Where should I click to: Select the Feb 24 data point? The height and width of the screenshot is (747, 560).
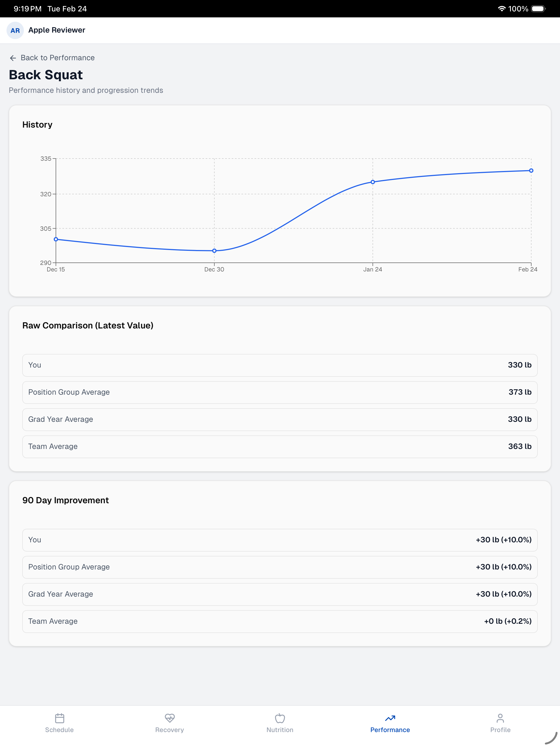531,170
